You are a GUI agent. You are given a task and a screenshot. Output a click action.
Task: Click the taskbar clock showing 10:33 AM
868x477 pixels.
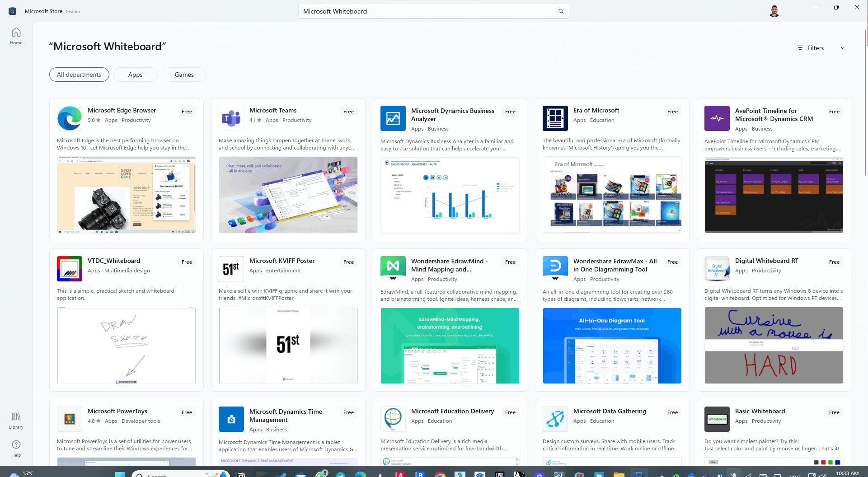tap(847, 473)
